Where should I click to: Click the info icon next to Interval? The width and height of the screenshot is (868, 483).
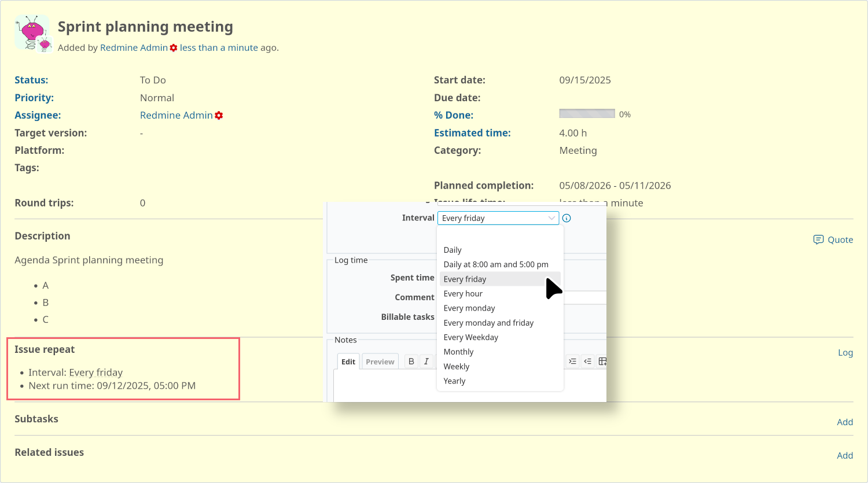[567, 218]
